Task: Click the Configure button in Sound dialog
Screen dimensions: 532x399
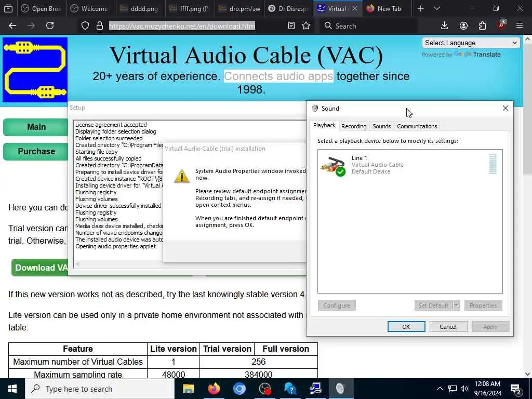Action: (x=337, y=305)
